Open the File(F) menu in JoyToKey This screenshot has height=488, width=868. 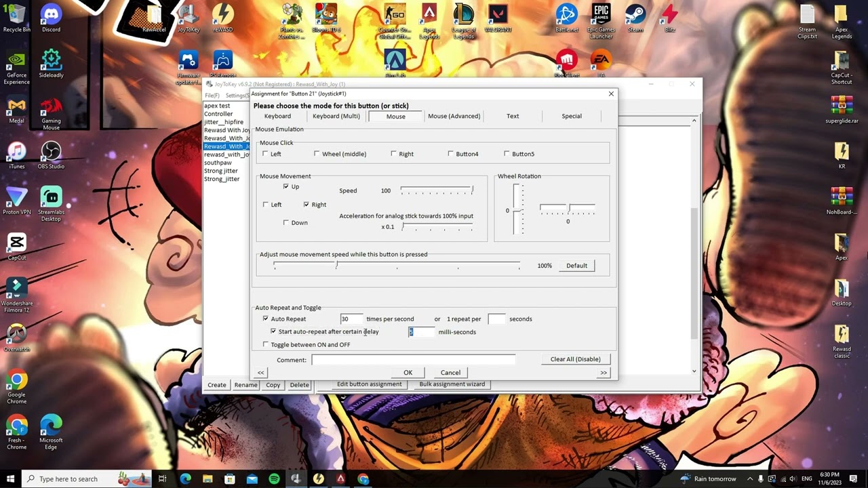212,96
